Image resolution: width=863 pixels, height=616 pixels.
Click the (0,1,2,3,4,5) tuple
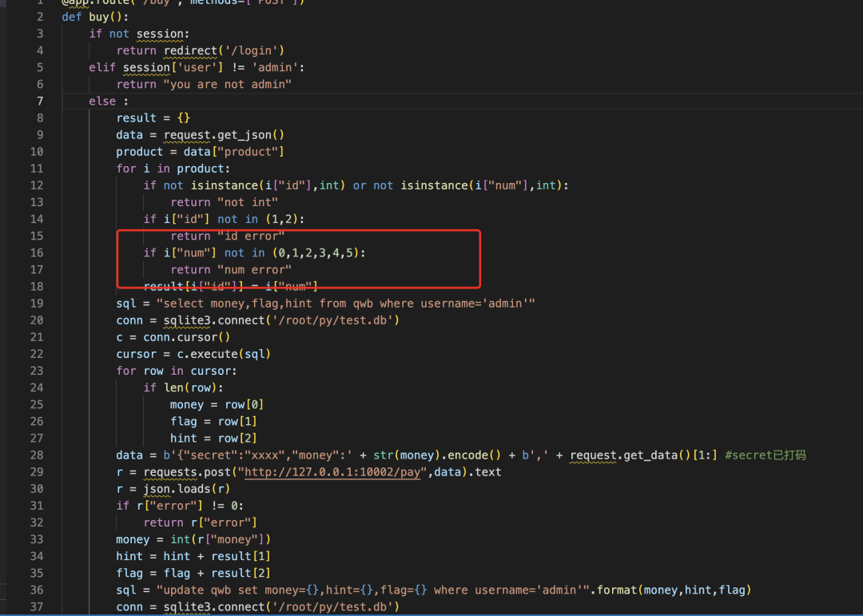316,252
